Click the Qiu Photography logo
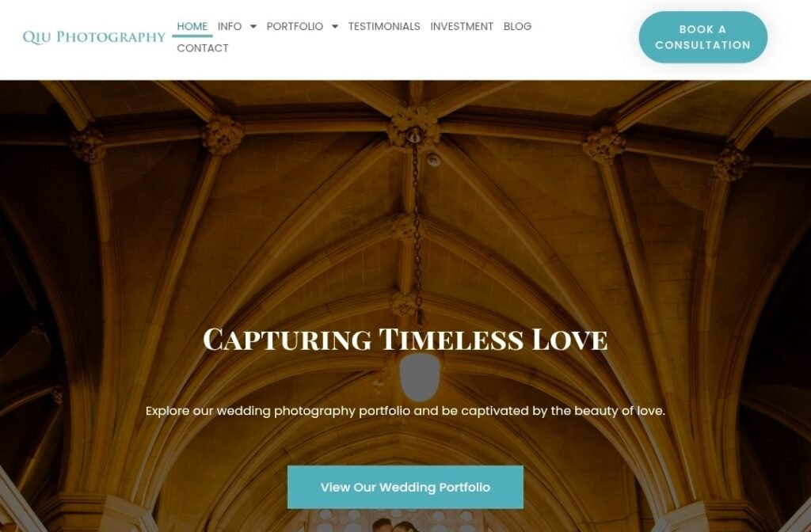Viewport: 811px width, 532px height. click(x=94, y=37)
